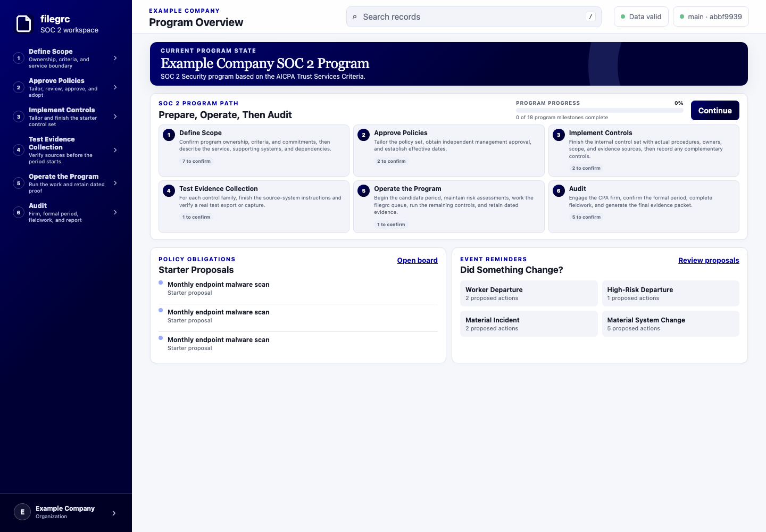
Task: Expand Approve Policies sidebar chevron
Action: pos(115,87)
